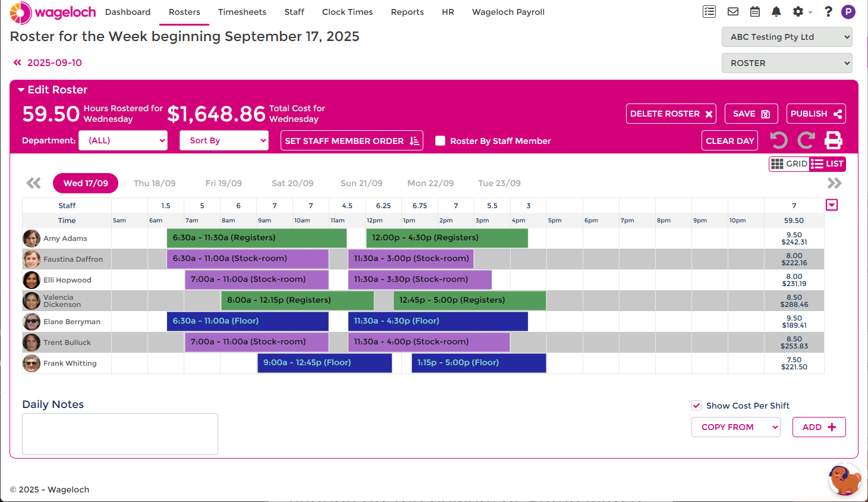This screenshot has width=868, height=502.
Task: Go to next week with double chevron
Action: point(835,183)
